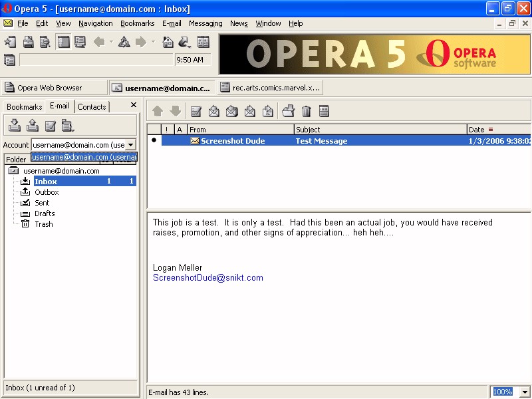Toggle the hotlist panel icon
532x399 pixels.
pyautogui.click(x=63, y=42)
